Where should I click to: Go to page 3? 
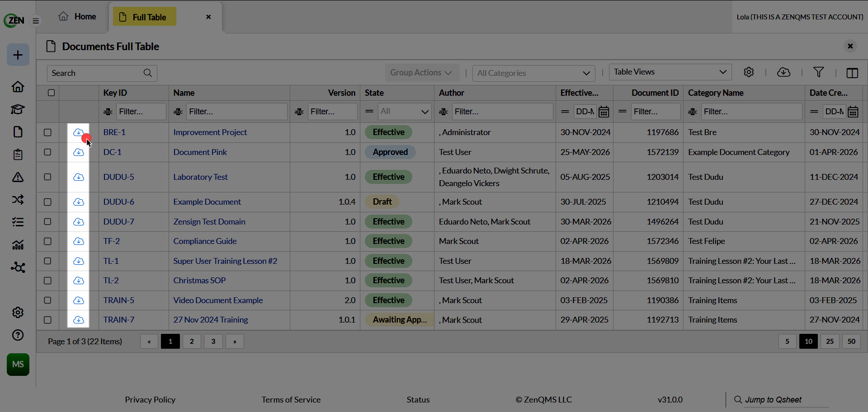coord(213,342)
